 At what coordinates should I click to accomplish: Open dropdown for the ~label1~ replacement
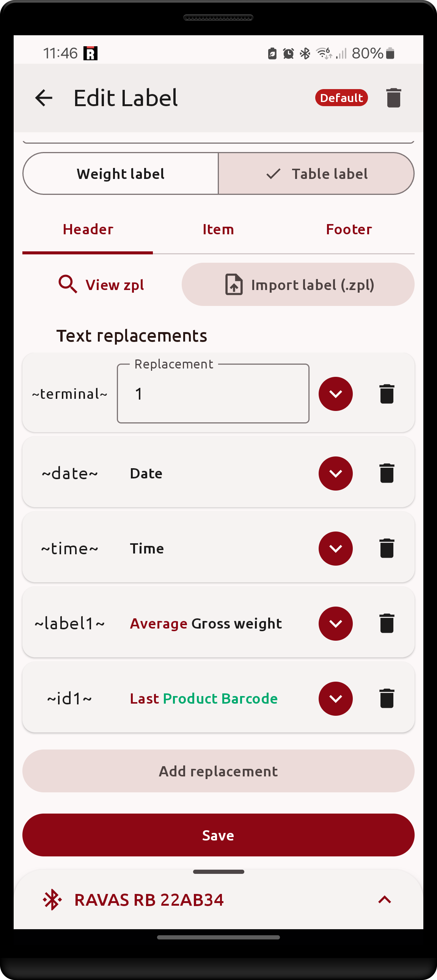click(x=335, y=623)
